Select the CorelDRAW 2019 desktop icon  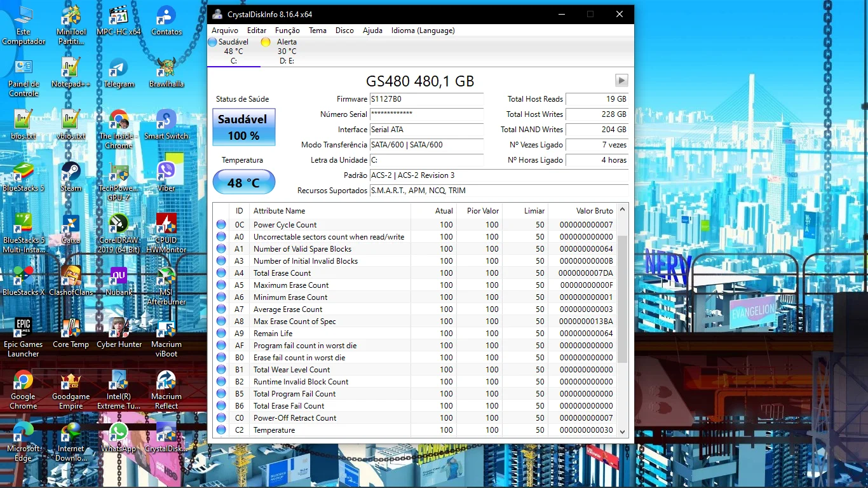(119, 234)
